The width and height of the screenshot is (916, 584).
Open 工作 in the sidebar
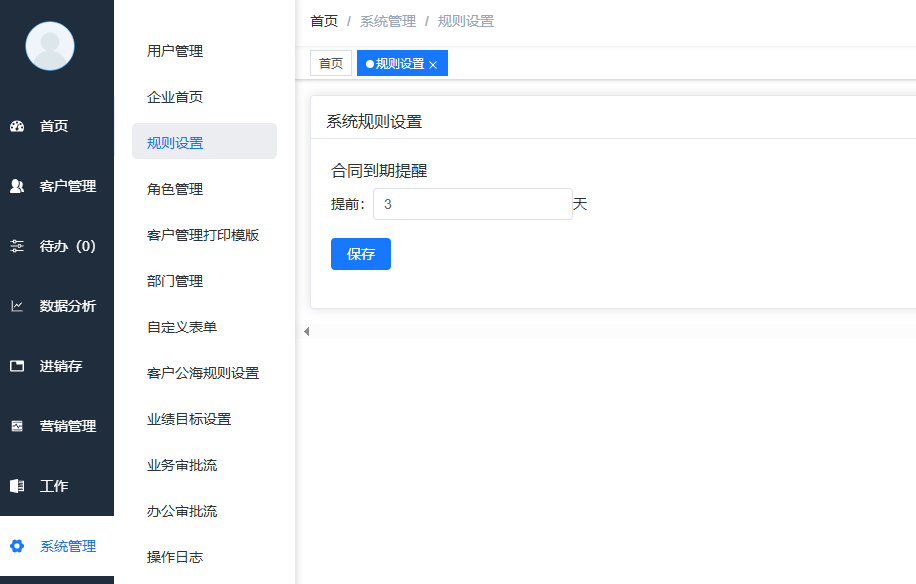pyautogui.click(x=57, y=486)
